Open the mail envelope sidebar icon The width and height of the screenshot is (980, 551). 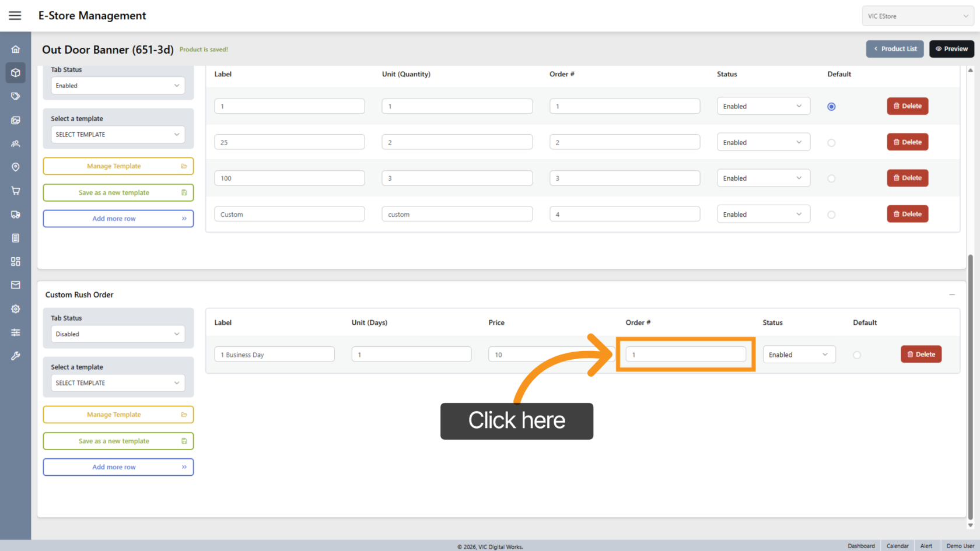click(x=16, y=285)
